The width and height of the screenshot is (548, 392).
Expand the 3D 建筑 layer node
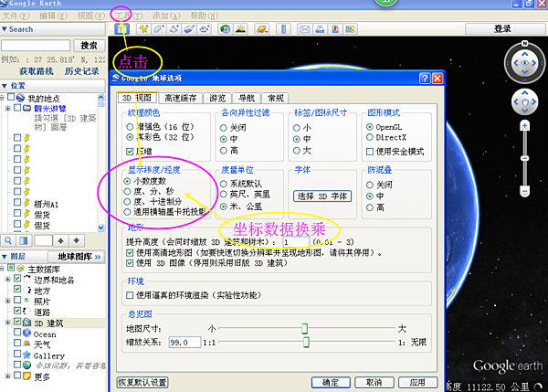coord(7,323)
